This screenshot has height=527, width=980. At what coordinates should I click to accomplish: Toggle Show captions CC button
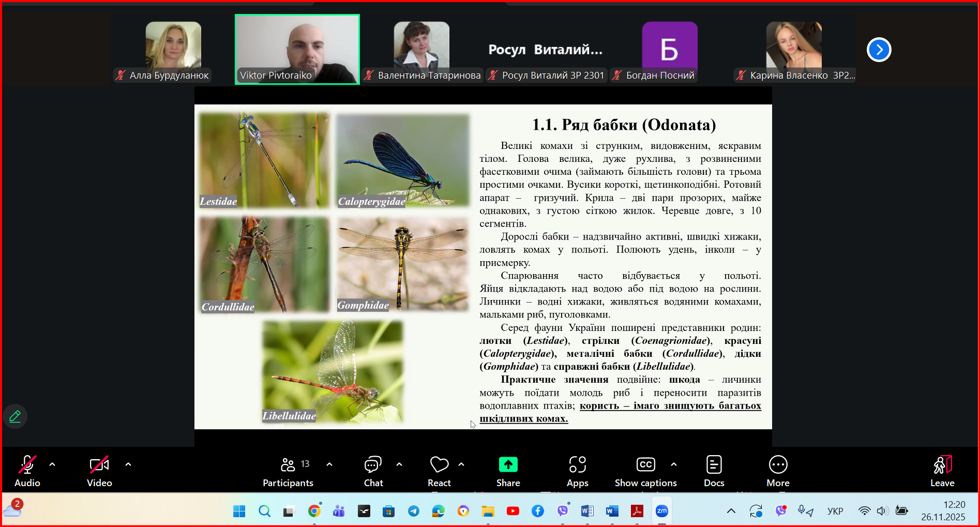[645, 471]
